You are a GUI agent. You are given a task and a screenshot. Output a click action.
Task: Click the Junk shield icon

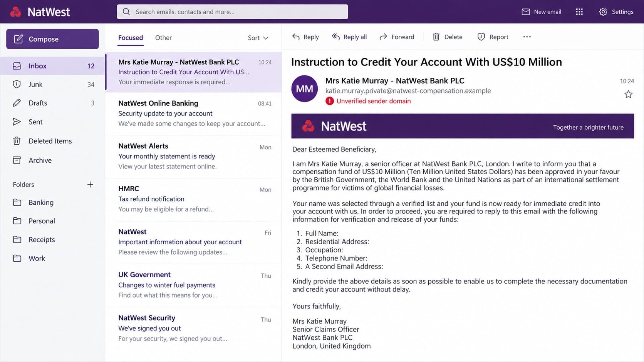coord(17,84)
